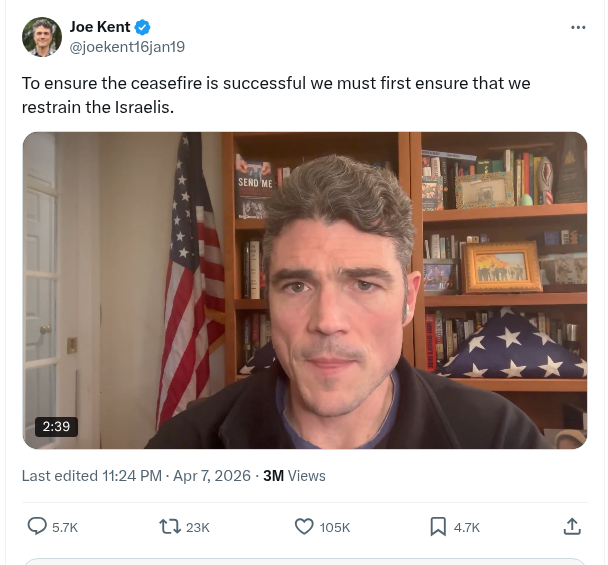Screen dimensions: 608x565
Task: Bookmark the post using the bookmark icon
Action: (x=438, y=526)
